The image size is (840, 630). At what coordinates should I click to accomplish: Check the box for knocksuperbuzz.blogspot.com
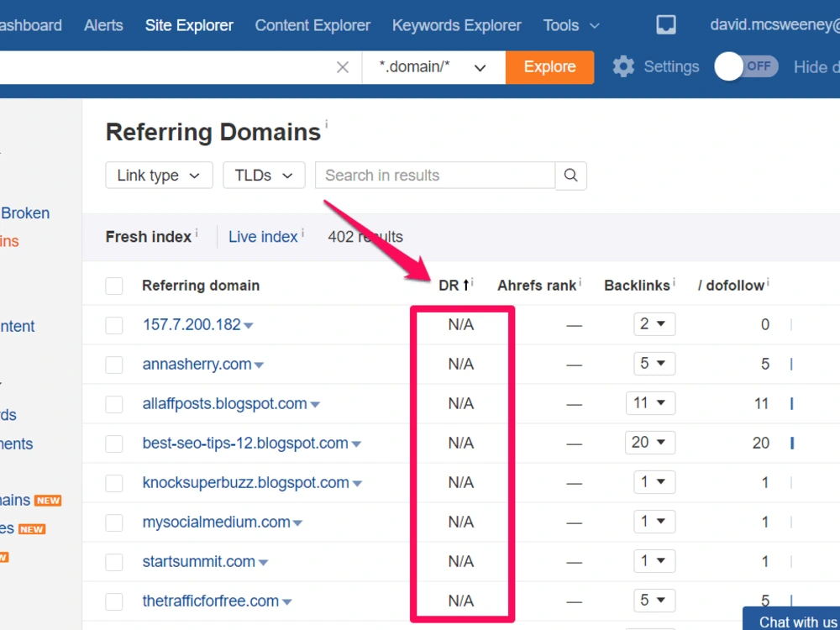click(x=114, y=483)
